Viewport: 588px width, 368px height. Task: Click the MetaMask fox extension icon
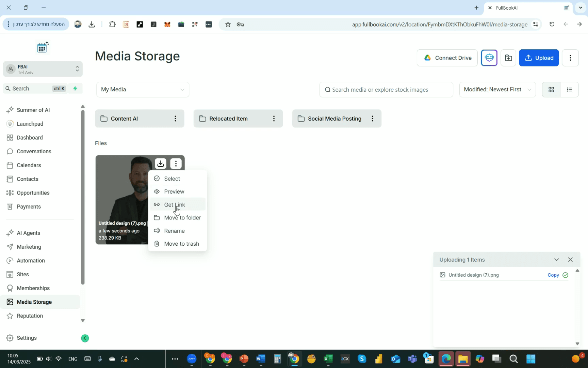click(x=167, y=25)
